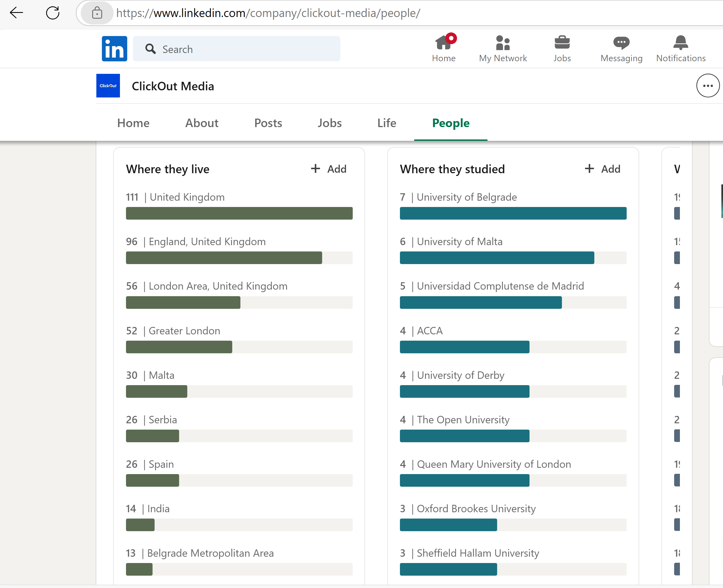
Task: Select the People tab
Action: (451, 123)
